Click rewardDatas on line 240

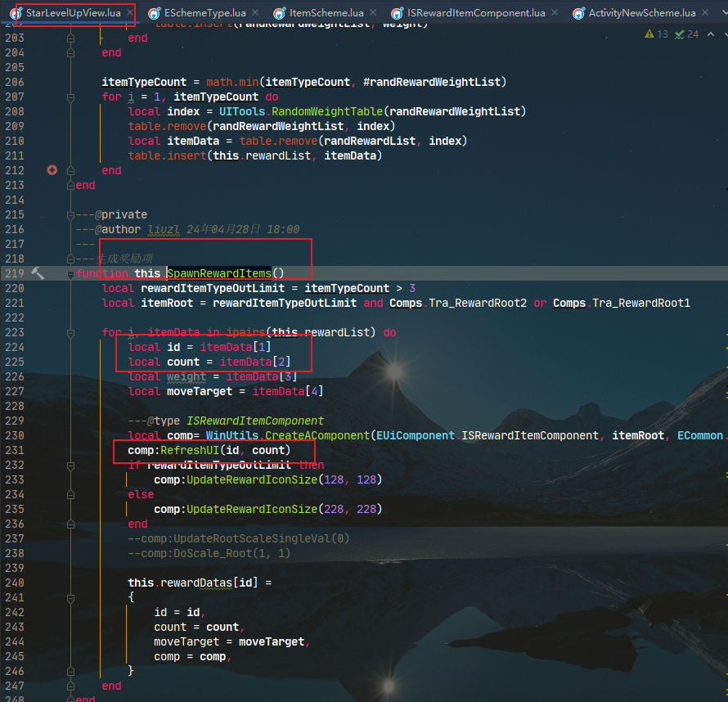tap(196, 583)
